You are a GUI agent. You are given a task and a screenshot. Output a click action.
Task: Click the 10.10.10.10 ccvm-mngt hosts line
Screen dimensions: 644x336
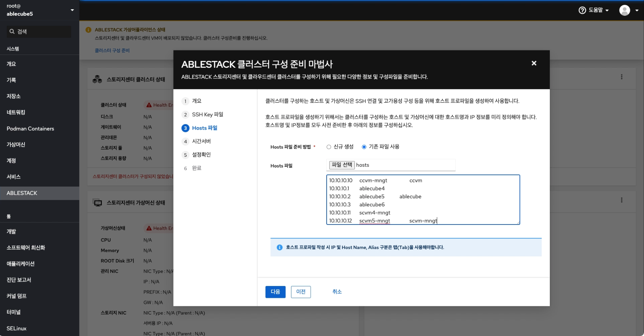point(376,180)
